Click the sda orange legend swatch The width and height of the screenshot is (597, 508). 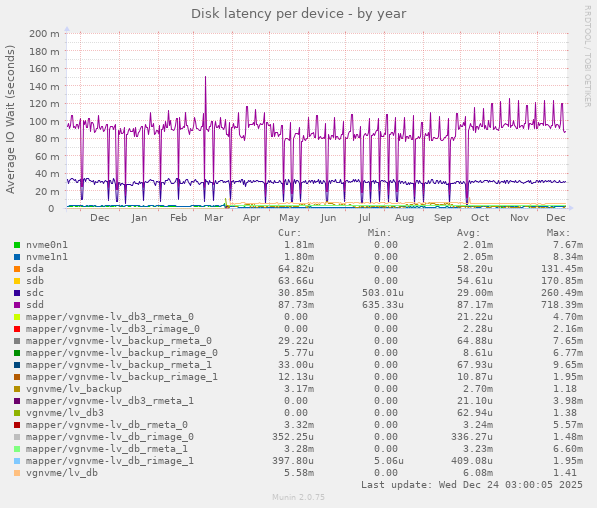tap(17, 269)
